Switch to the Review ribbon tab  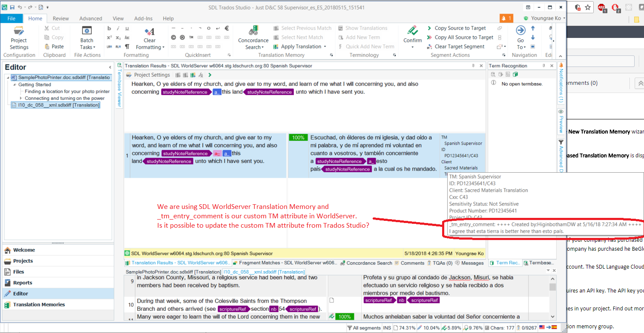(x=60, y=18)
